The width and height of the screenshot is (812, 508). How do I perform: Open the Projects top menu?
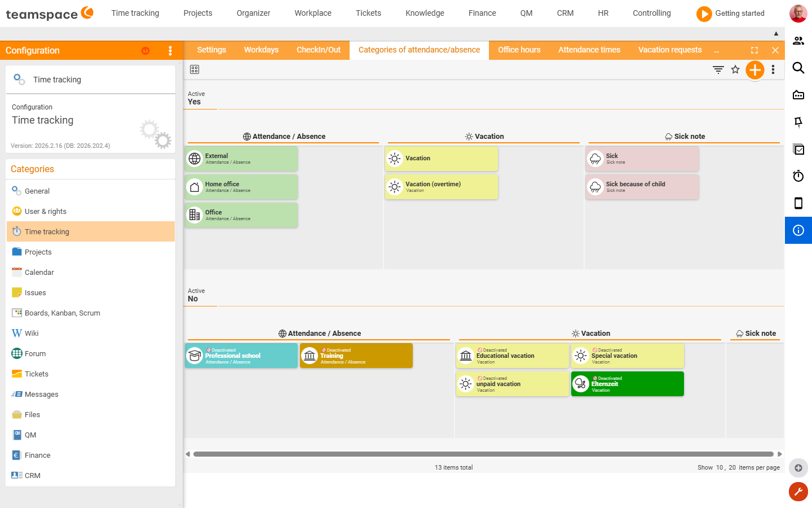click(198, 13)
